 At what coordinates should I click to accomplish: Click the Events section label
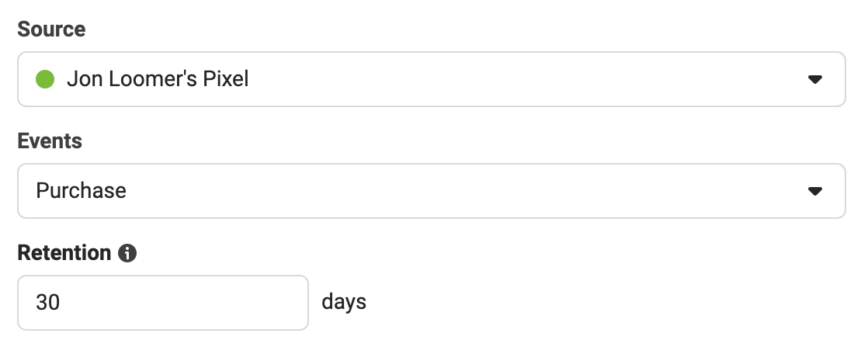point(50,141)
